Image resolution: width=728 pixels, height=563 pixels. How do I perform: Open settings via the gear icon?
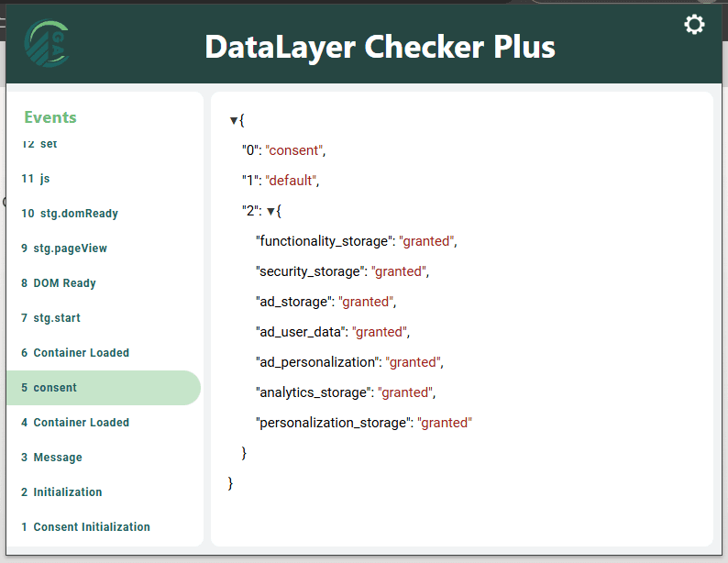[694, 25]
